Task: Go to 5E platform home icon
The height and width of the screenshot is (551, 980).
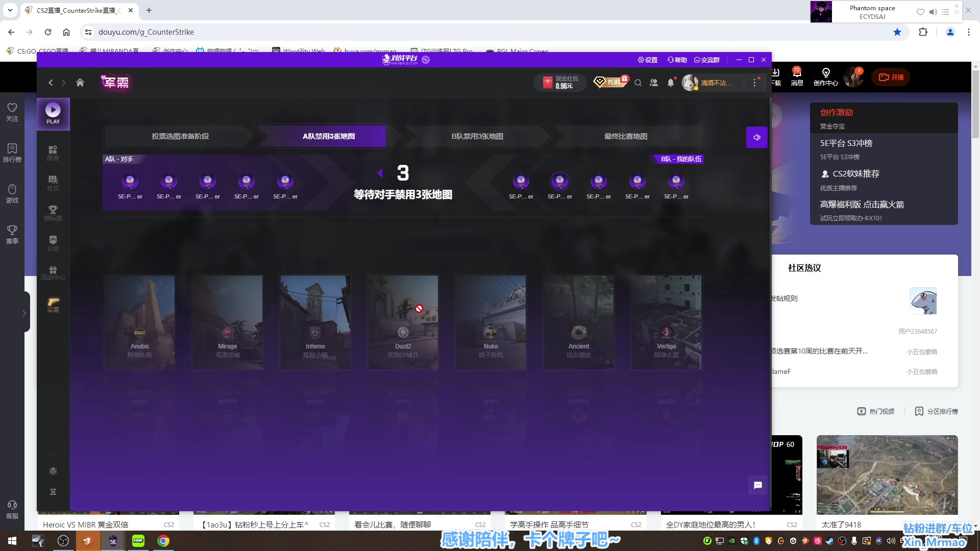Action: [80, 83]
